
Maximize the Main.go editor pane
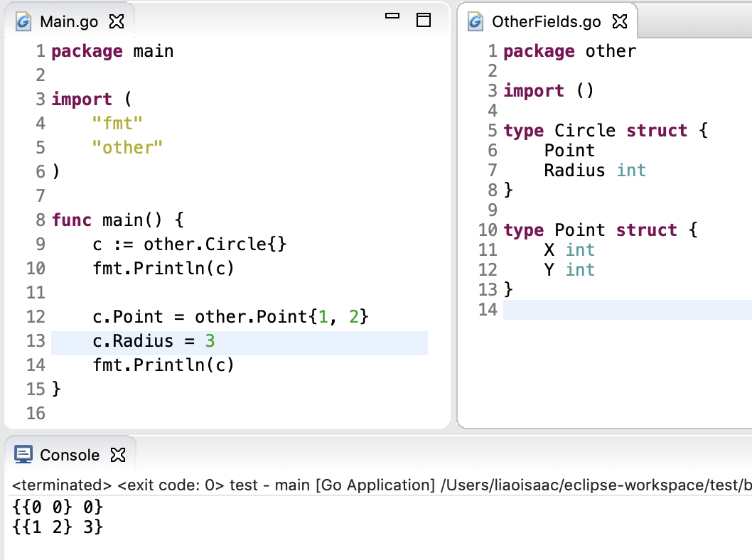pyautogui.click(x=424, y=20)
